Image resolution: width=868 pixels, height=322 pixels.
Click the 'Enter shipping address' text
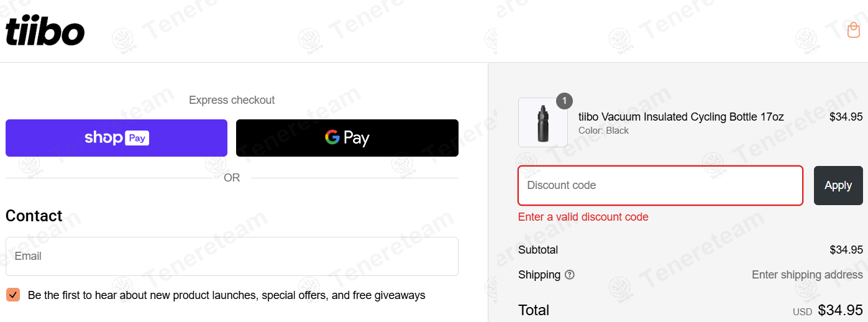point(807,275)
